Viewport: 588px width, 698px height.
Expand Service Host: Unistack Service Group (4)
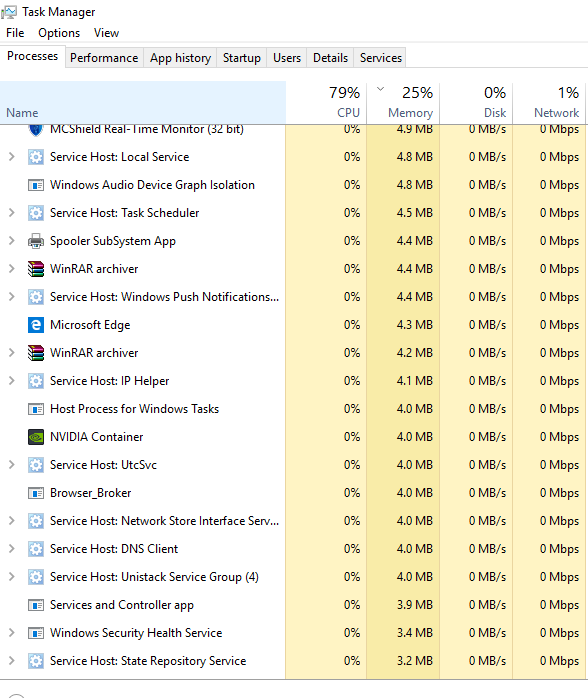12,577
